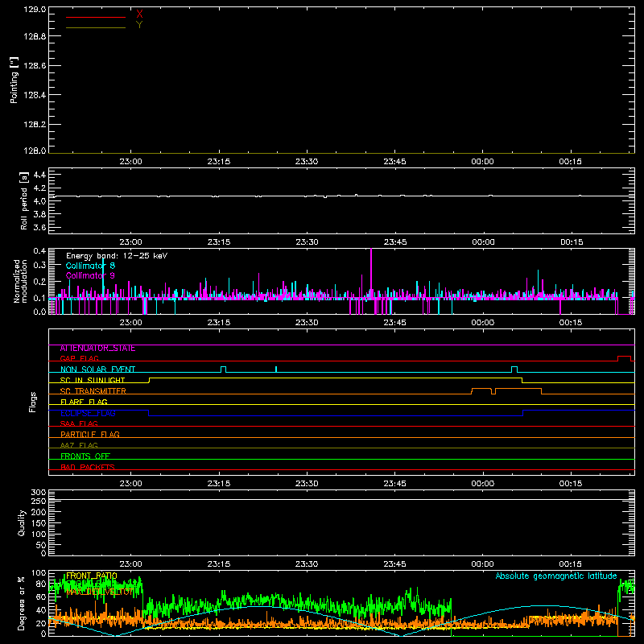This screenshot has width=644, height=644.
Task: Select the Absolute geomagnetic latitude label
Action: point(556,576)
